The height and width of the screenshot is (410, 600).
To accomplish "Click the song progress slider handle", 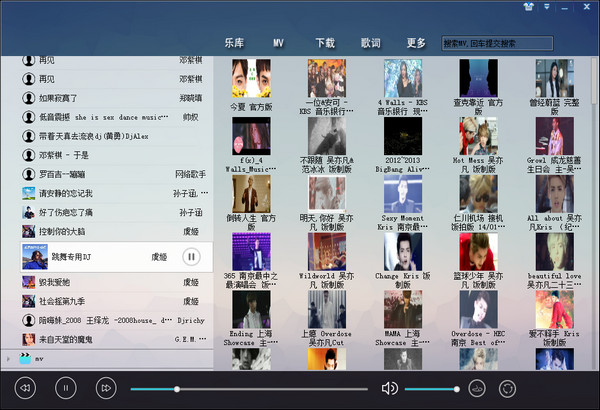I will [177, 389].
